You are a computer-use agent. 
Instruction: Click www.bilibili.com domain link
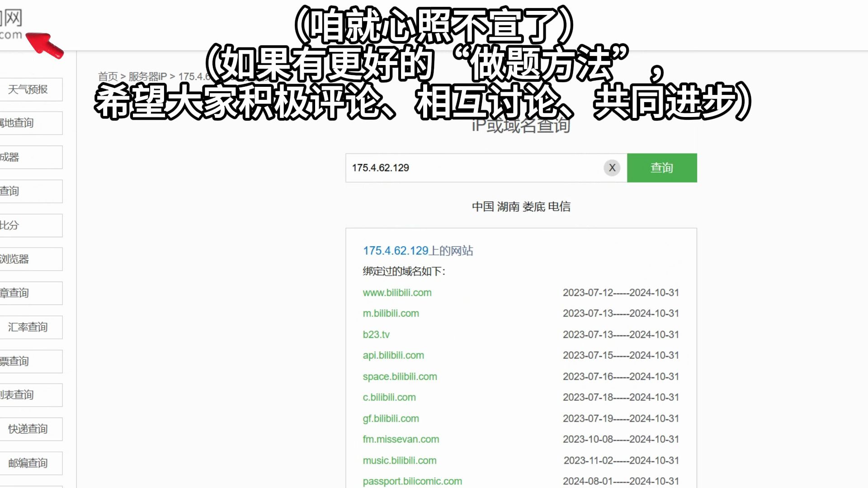(x=397, y=292)
